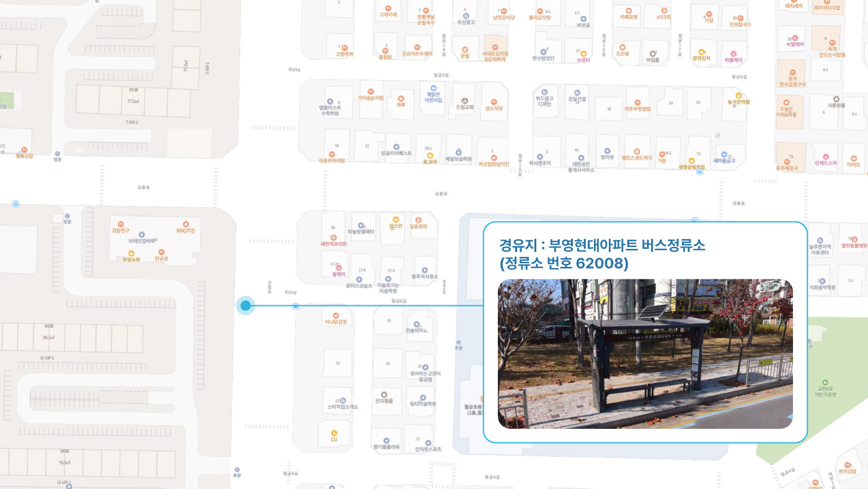
Task: Click the 김밥친구 restaurant pin
Action: click(121, 224)
